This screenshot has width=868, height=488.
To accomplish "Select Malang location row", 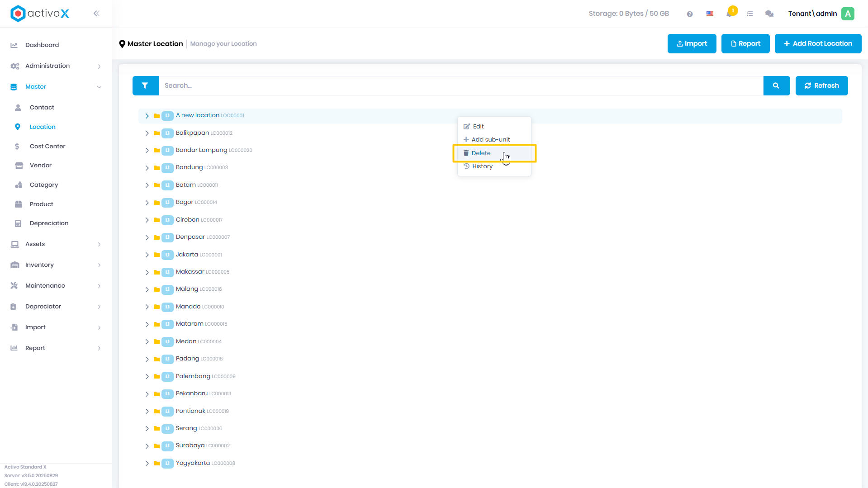I will point(490,289).
